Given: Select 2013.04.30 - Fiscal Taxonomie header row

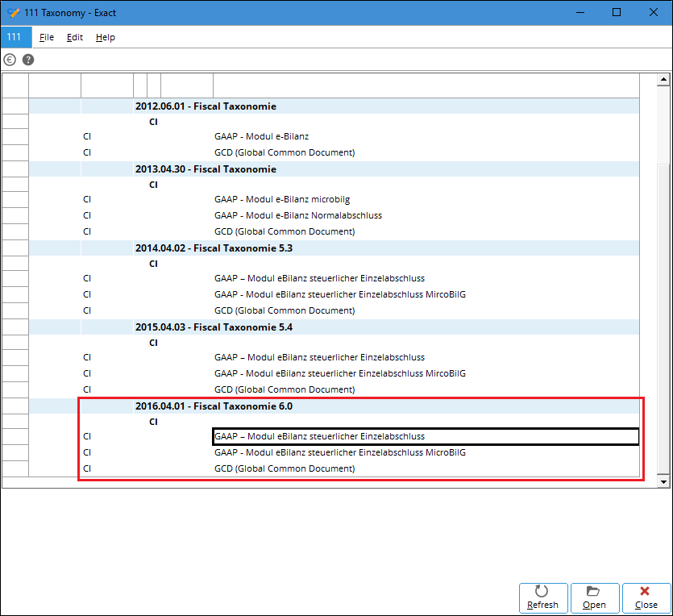Looking at the screenshot, I should tap(334, 169).
